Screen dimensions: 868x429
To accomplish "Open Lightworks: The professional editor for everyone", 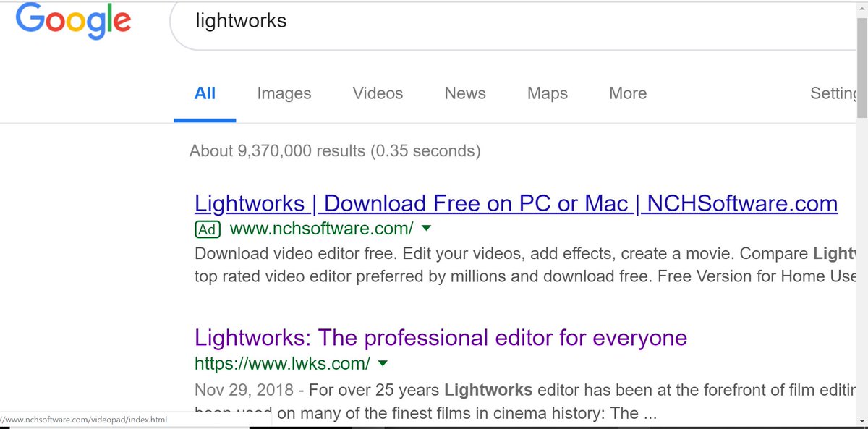I will (441, 338).
